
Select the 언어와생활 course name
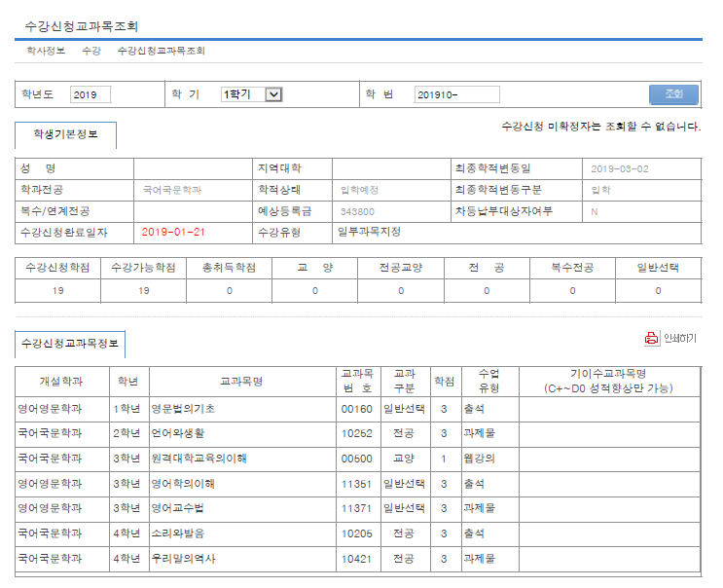(x=178, y=433)
